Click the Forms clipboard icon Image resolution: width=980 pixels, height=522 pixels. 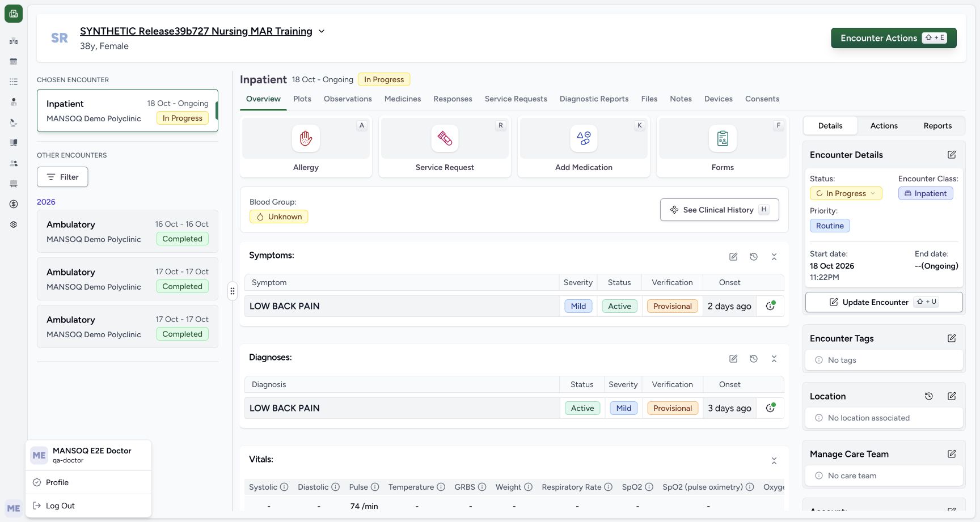coord(723,138)
